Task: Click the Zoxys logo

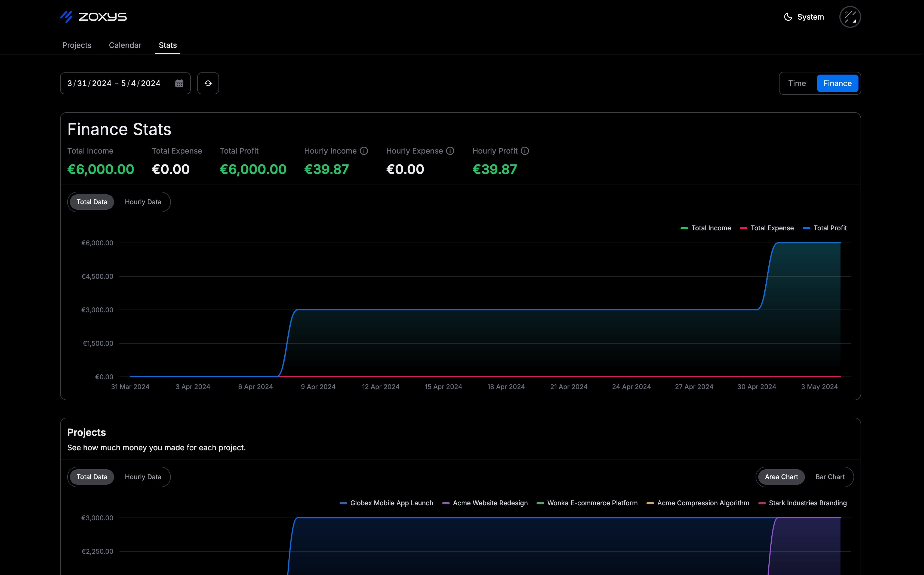Action: [94, 17]
